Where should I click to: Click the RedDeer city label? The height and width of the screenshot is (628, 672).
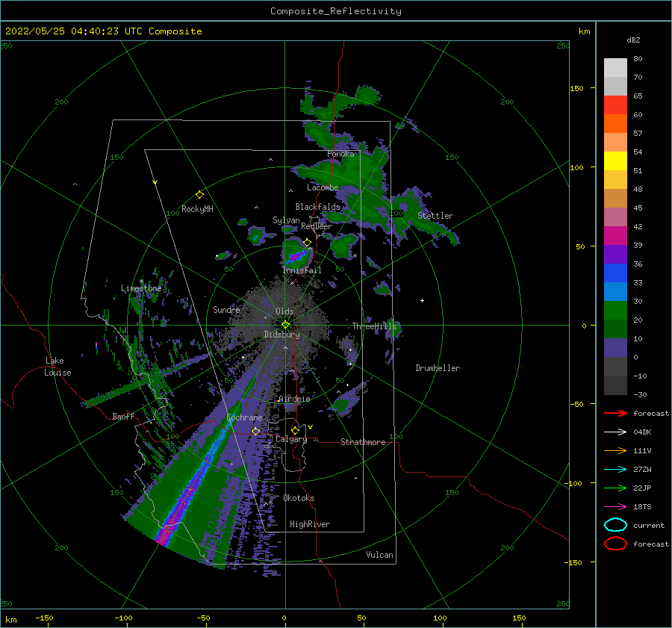(x=317, y=226)
